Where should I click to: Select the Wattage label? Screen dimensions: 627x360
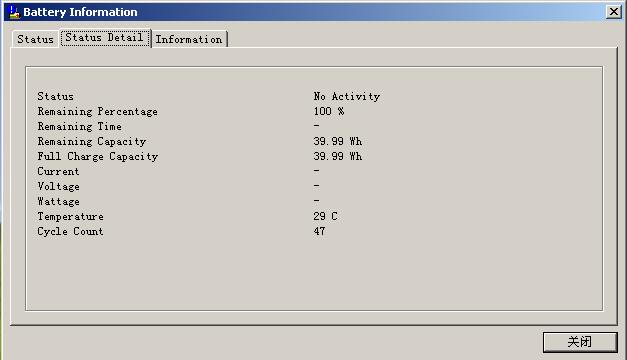click(x=58, y=202)
